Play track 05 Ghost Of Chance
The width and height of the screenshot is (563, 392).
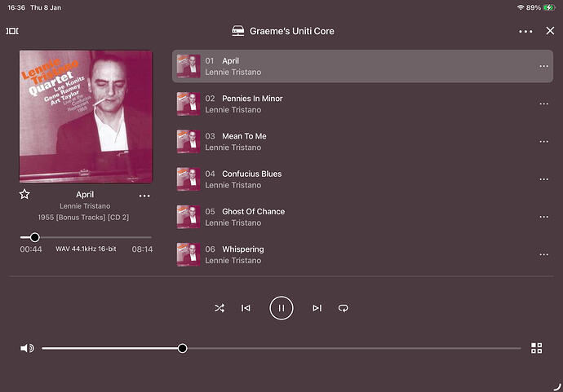tap(362, 217)
